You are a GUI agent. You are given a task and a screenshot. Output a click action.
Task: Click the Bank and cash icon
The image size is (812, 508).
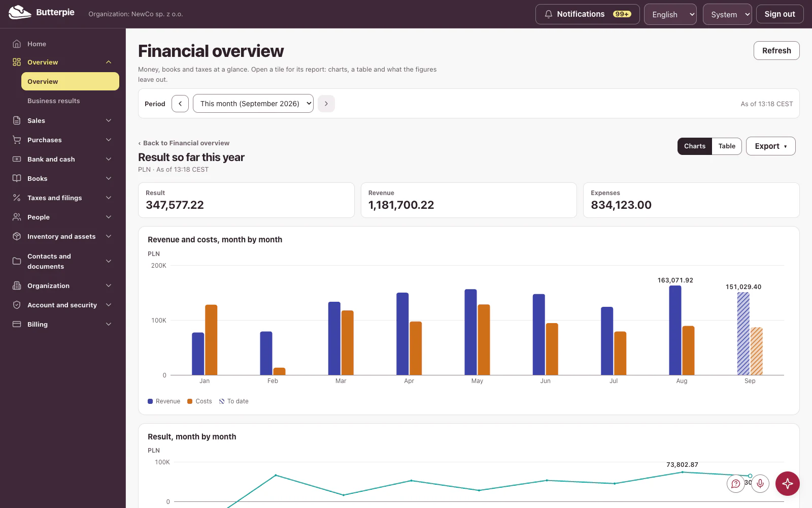17,159
